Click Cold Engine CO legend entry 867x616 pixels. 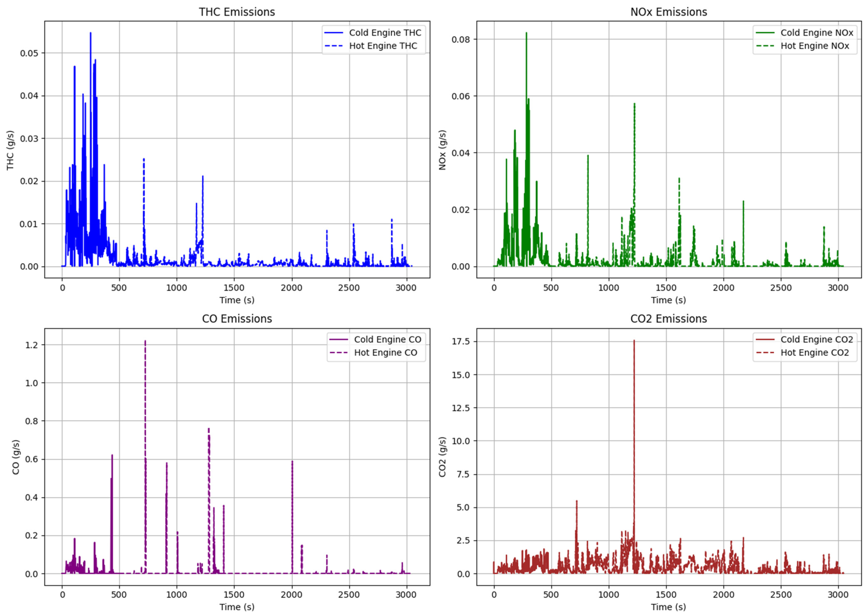pos(387,339)
